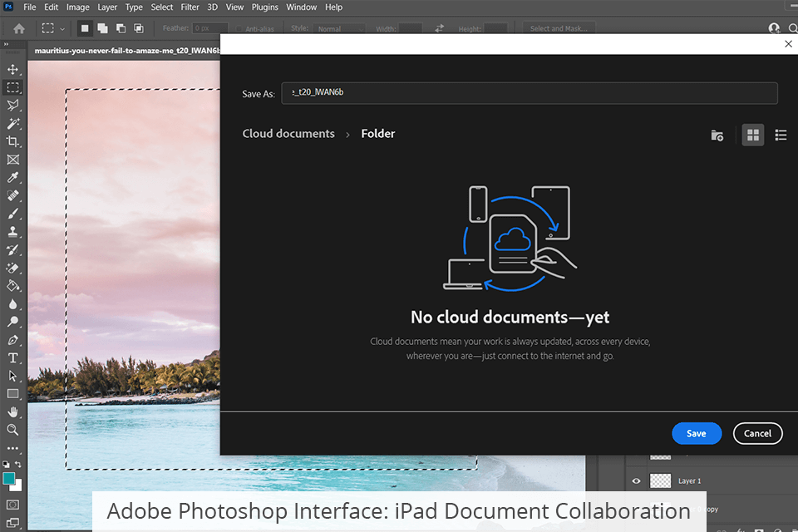Go to Cloud documents breadcrumb
The height and width of the screenshot is (532, 798).
[x=288, y=134]
